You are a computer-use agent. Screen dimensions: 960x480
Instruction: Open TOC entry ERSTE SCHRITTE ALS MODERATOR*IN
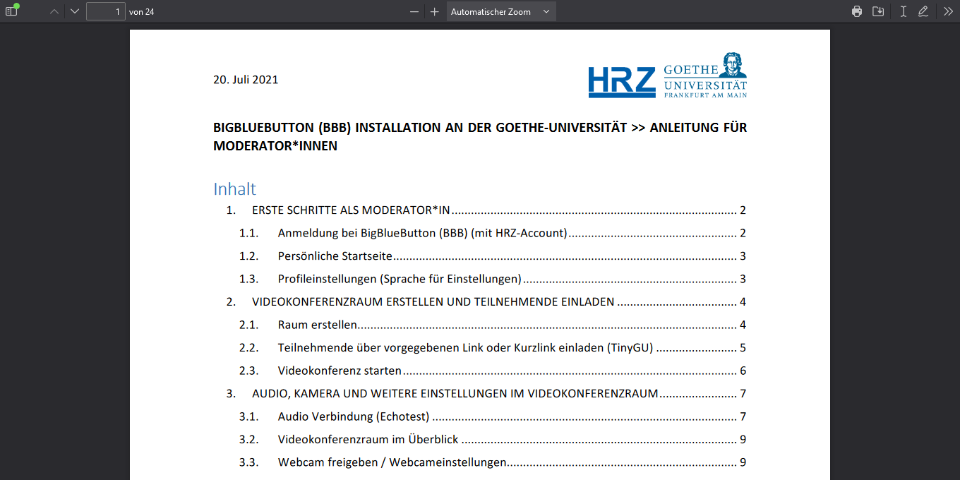click(x=486, y=211)
